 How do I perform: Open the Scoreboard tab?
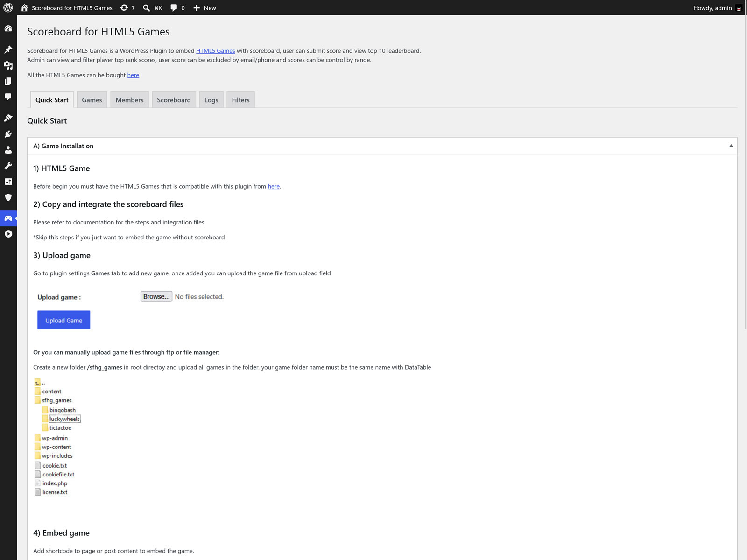174,100
